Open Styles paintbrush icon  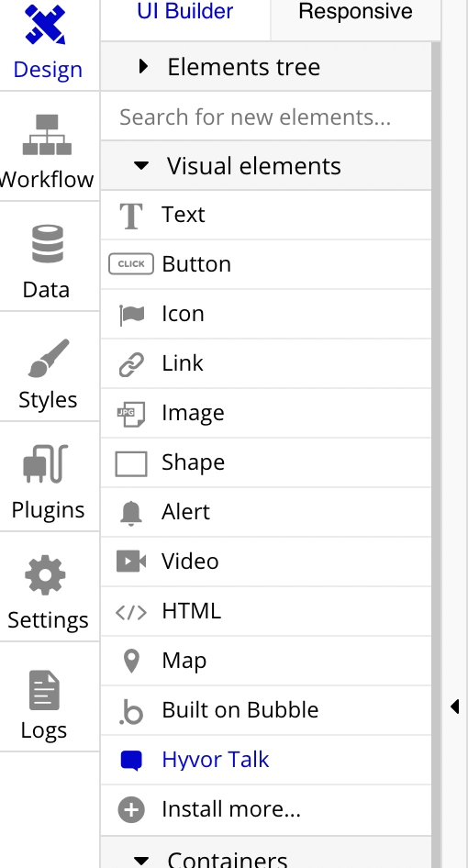pyautogui.click(x=49, y=358)
